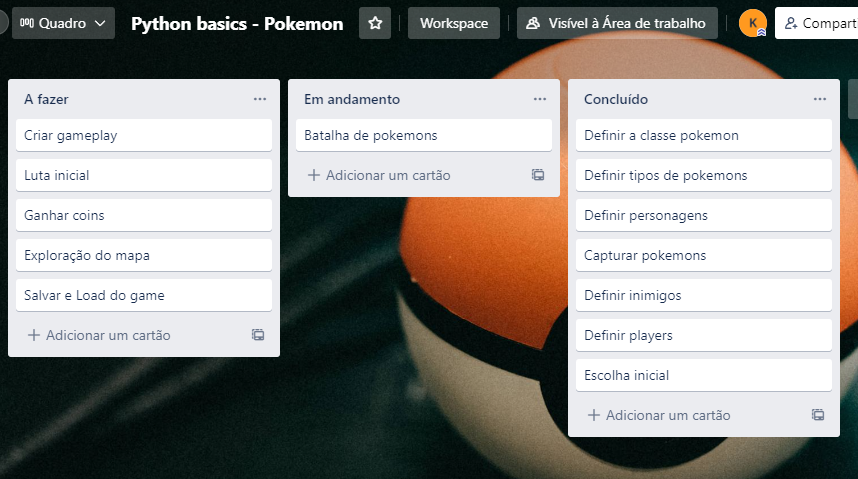Screen dimensions: 858x479
Task: Create from template in A fazer list
Action: 258,335
